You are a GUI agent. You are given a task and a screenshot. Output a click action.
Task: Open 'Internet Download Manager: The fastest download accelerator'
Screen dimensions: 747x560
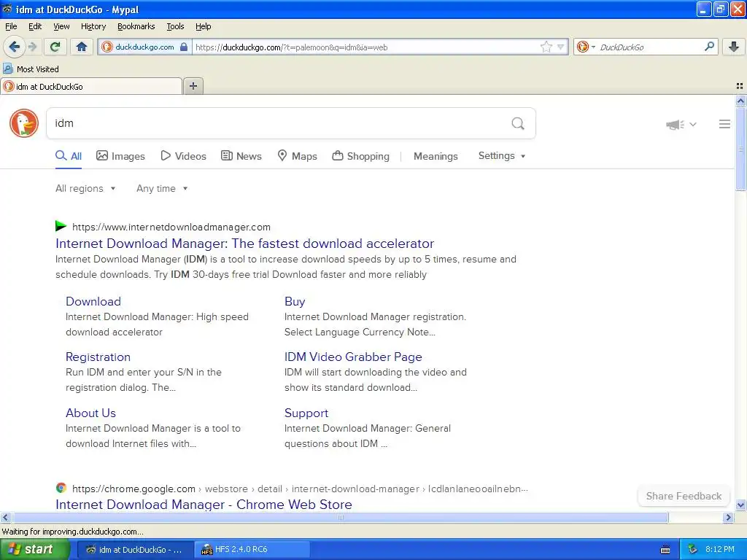pos(244,244)
